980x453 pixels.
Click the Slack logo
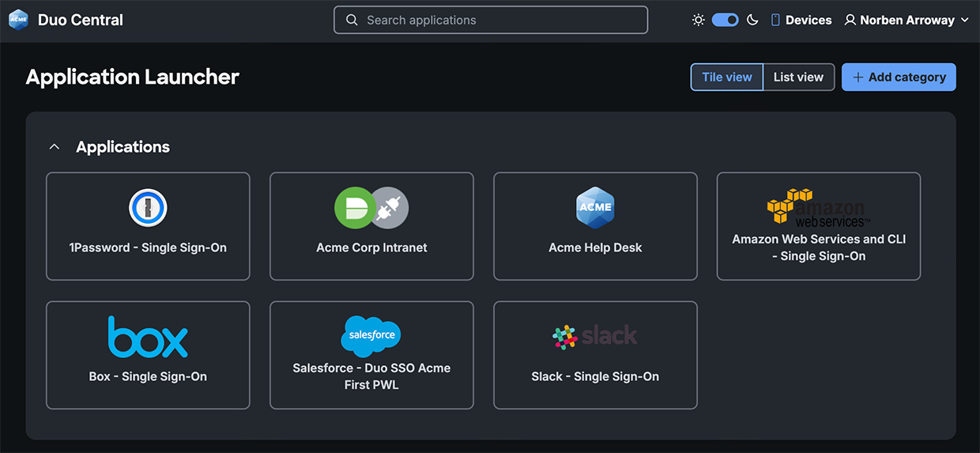(x=595, y=337)
